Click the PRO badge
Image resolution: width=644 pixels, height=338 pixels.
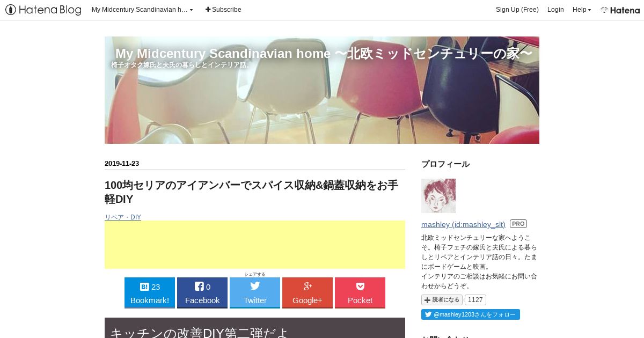click(518, 224)
